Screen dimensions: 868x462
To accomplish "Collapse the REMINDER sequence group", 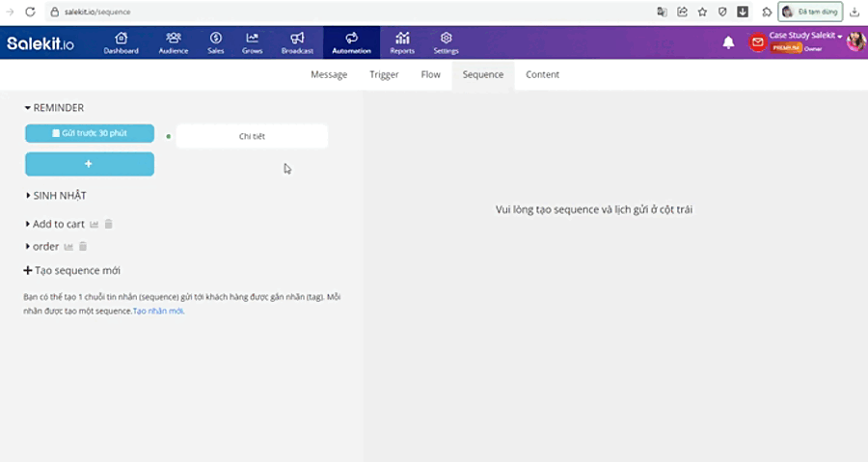I will click(54, 108).
